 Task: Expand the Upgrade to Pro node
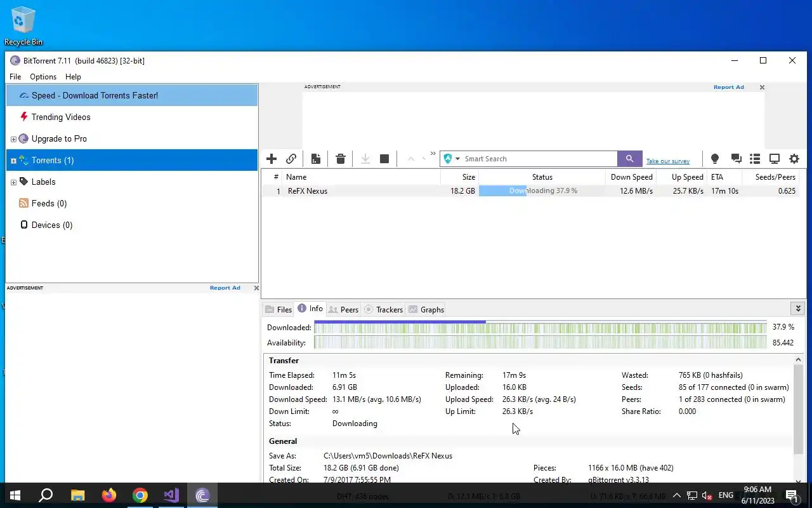13,139
